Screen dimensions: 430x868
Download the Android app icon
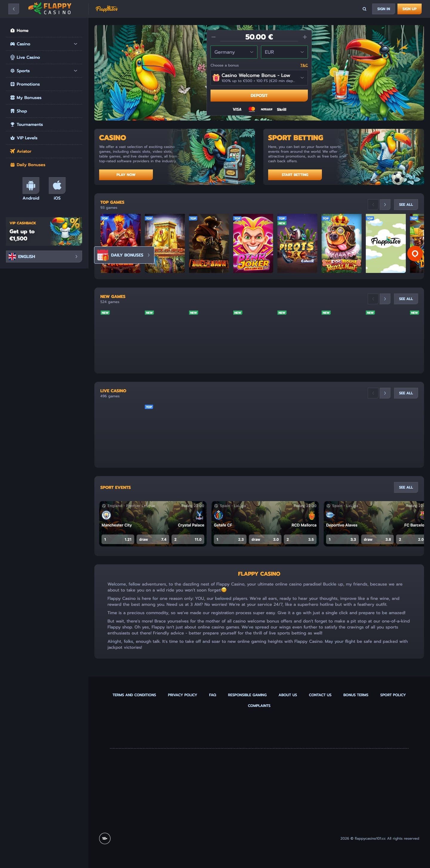[x=31, y=185]
